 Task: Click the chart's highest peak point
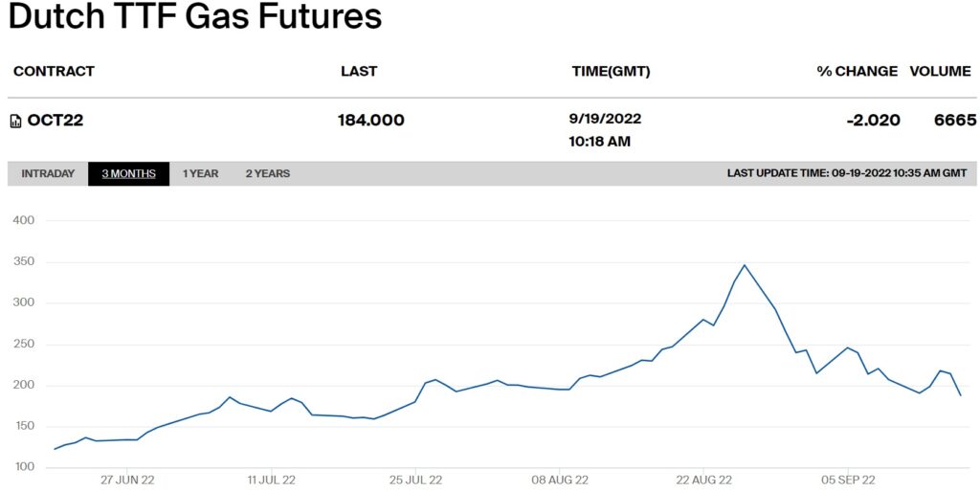745,265
